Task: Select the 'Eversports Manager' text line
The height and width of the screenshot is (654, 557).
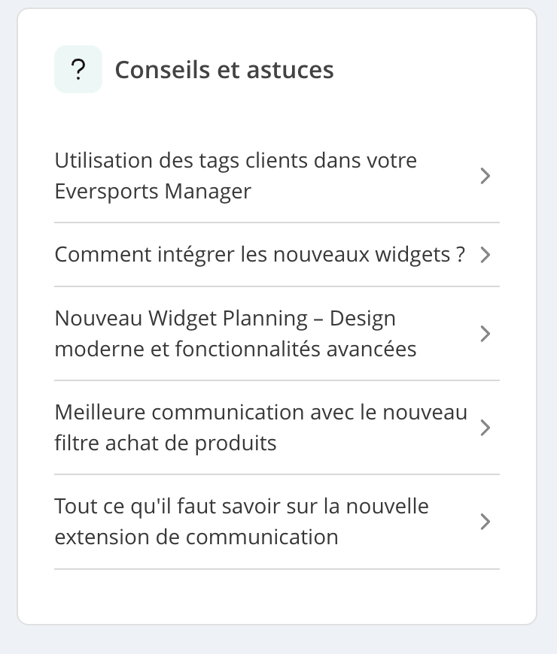Action: (153, 192)
